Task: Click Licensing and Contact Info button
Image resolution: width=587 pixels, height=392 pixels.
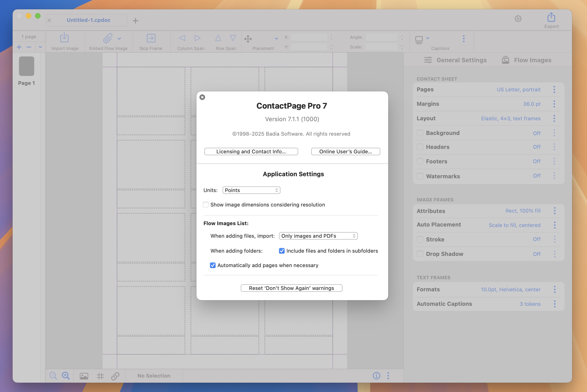Action: [251, 151]
